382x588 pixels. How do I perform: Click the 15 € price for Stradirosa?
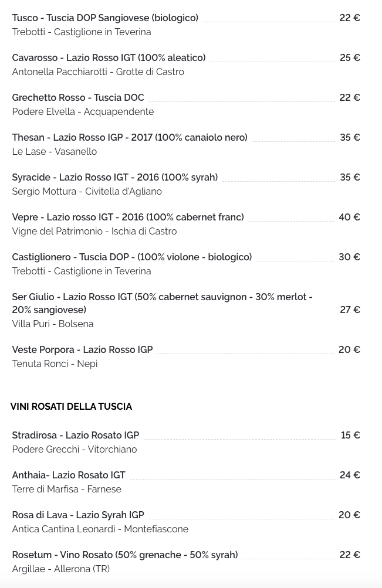coord(350,436)
